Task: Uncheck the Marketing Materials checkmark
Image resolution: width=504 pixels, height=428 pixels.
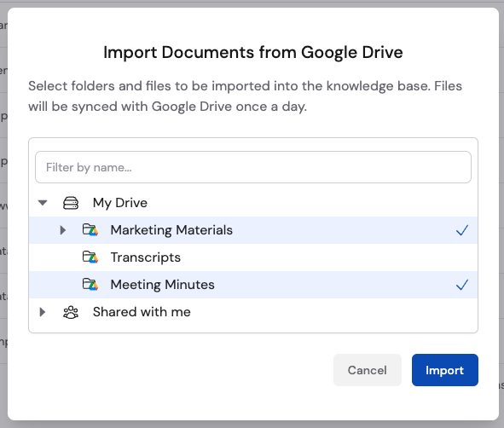Action: point(462,230)
